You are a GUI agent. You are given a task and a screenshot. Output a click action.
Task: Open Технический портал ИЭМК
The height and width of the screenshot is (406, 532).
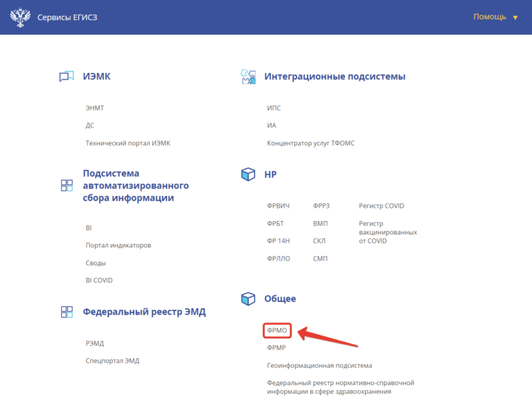point(127,143)
